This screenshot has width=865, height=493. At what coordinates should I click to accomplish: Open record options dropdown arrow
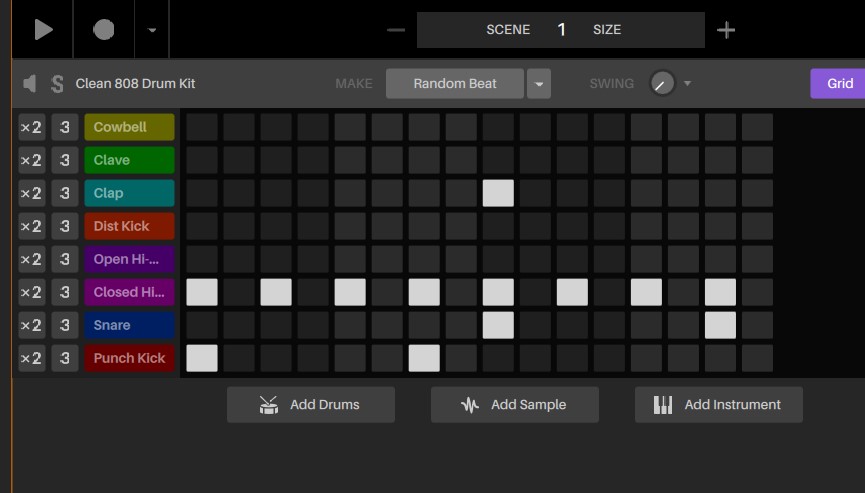point(152,30)
